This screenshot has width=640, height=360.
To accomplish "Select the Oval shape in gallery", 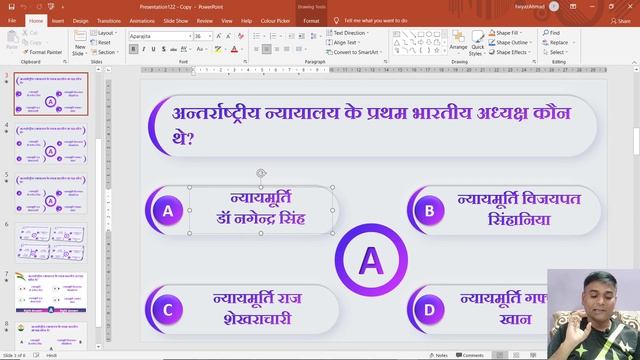I will [x=429, y=34].
